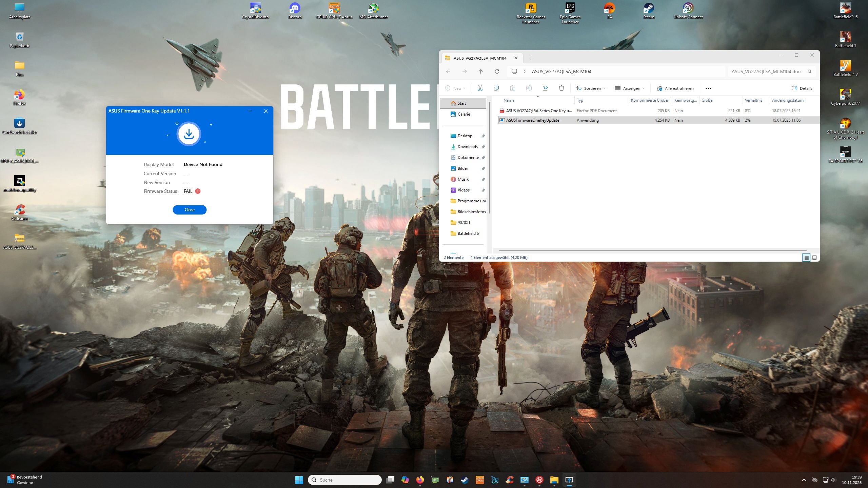
Task: Click the Explorer folder search field
Action: [767, 72]
